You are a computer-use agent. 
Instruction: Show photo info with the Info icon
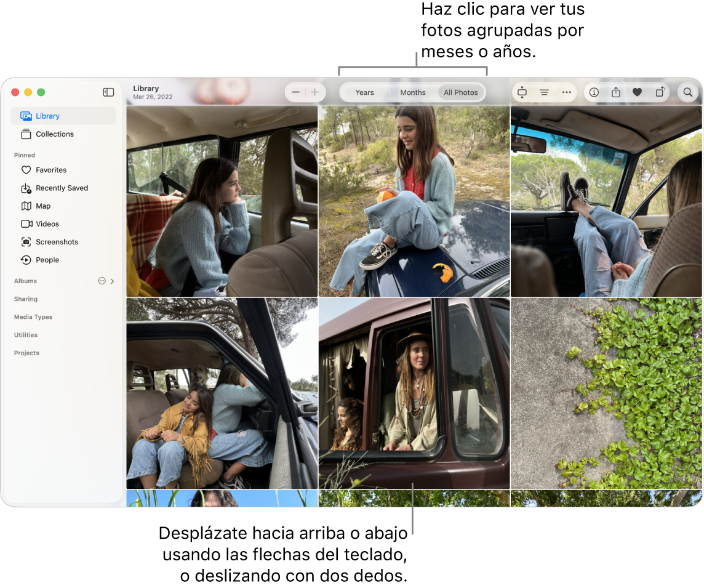click(594, 92)
